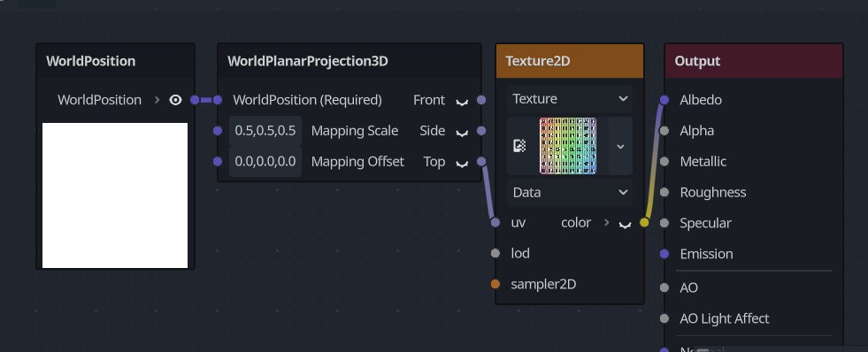Screen dimensions: 868x352
Task: Click the white WorldPosition preview image
Action: click(115, 195)
